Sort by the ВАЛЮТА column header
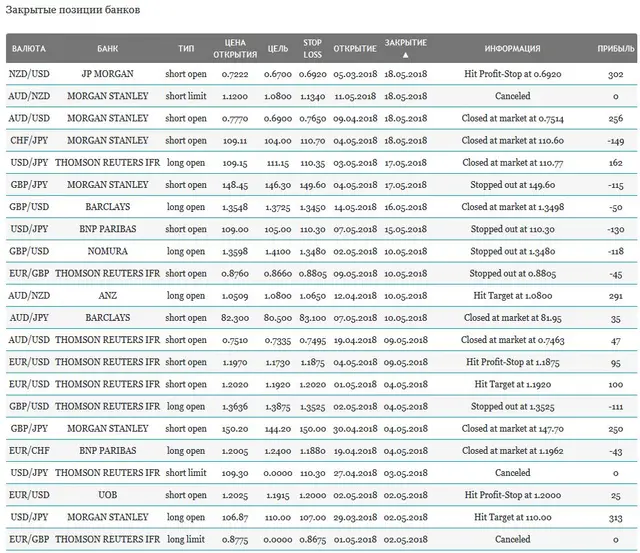640x553 pixels. click(x=29, y=49)
